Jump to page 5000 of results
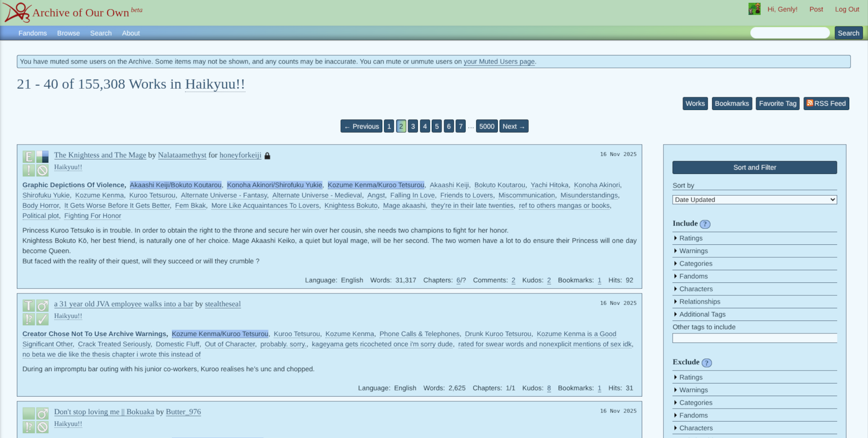 pos(486,126)
